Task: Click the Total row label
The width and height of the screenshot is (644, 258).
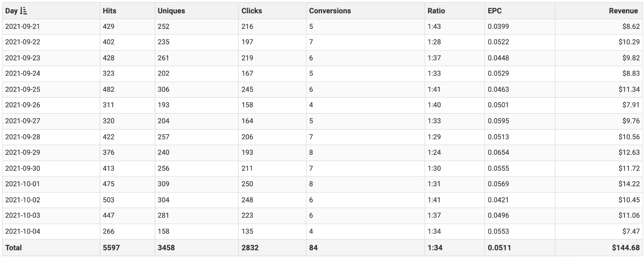Action: [x=13, y=248]
